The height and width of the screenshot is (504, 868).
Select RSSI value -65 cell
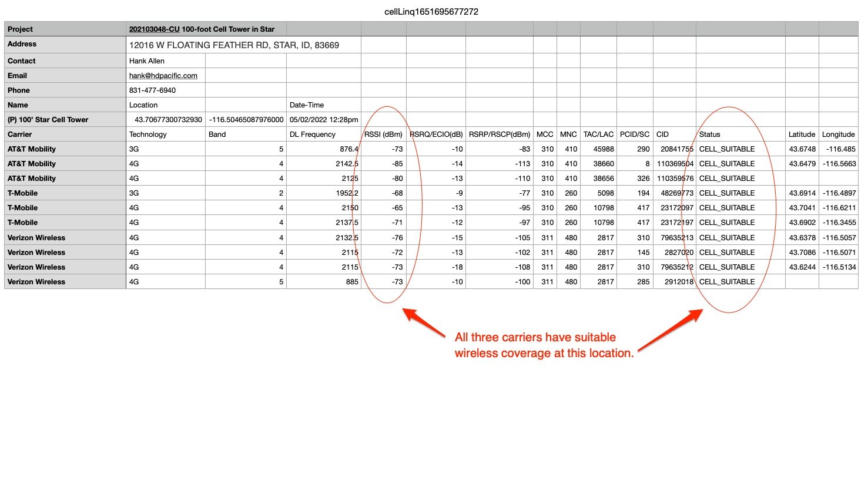(384, 207)
